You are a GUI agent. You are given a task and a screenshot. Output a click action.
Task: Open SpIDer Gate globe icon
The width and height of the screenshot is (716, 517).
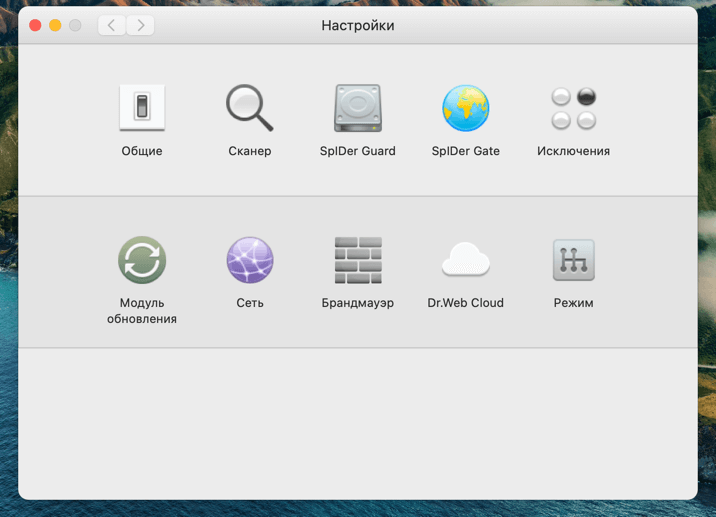point(465,108)
